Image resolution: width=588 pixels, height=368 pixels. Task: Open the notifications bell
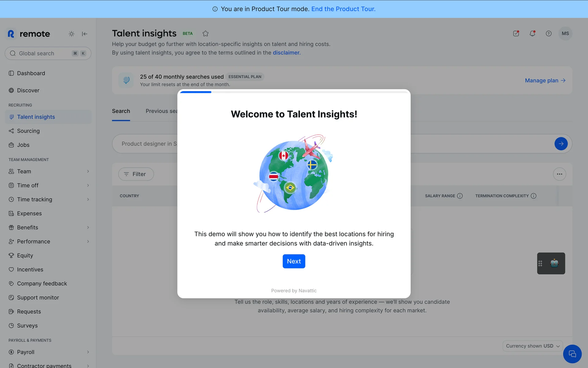coord(532,33)
